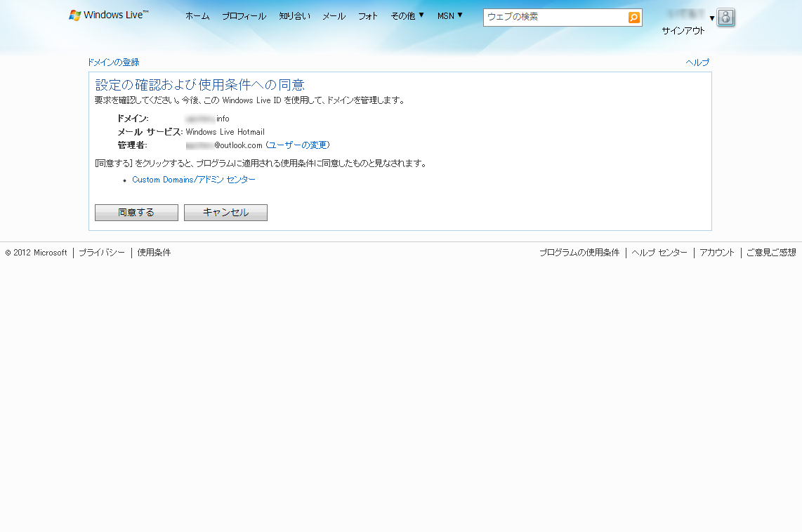Screen dimensions: 802x532
Task: Click the © 2012 Microsoft footer text
Action: pos(37,253)
